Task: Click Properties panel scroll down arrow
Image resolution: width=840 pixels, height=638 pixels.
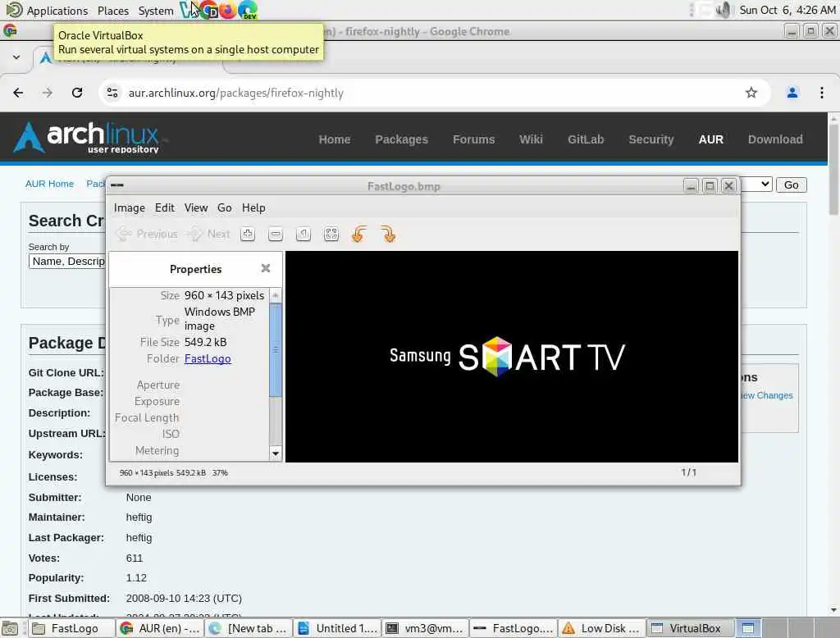Action: pos(276,453)
